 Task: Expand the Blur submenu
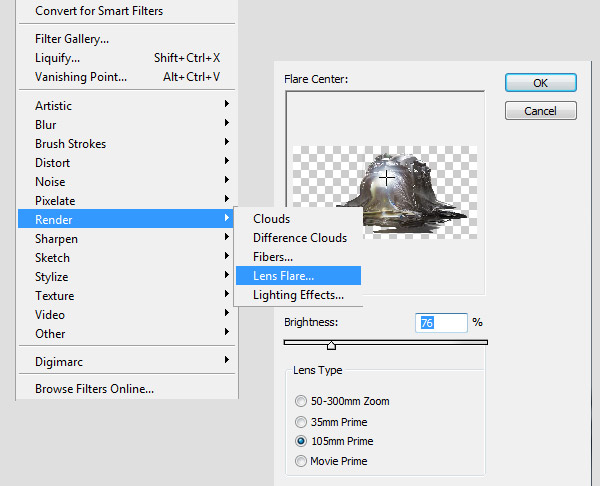tap(126, 124)
